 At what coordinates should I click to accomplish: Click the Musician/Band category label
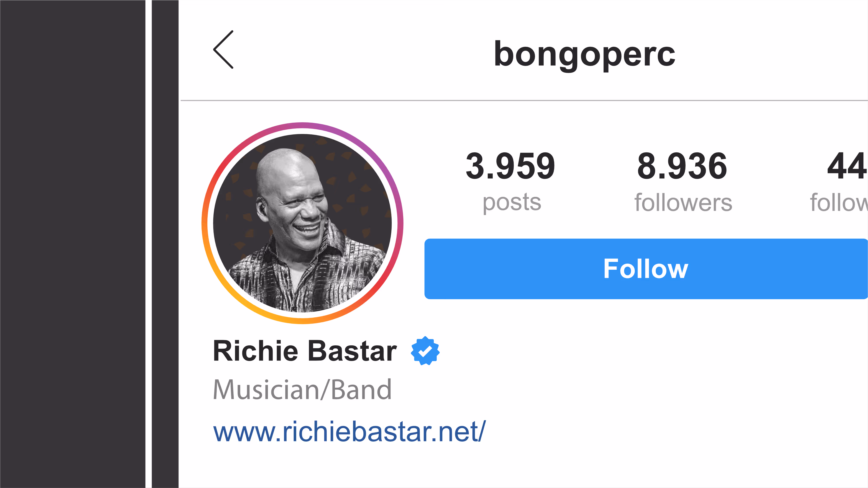pos(302,390)
